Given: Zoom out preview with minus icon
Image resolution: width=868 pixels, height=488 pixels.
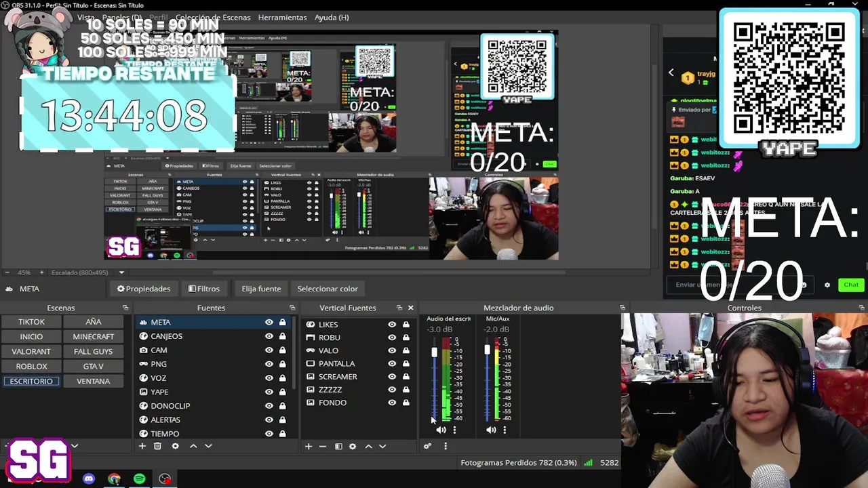Looking at the screenshot, I should click(x=7, y=272).
